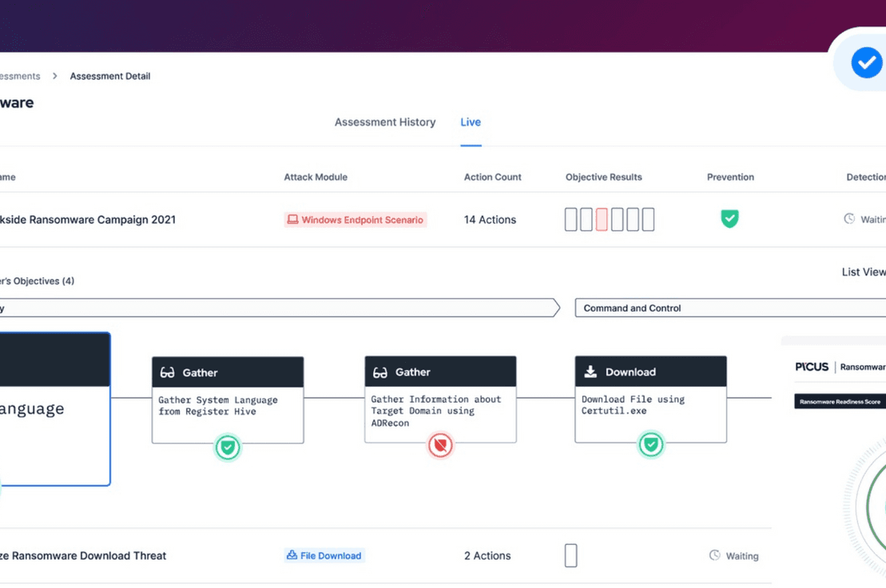This screenshot has width=886, height=588.
Task: Click green shield under Certutil download card
Action: [x=651, y=444]
